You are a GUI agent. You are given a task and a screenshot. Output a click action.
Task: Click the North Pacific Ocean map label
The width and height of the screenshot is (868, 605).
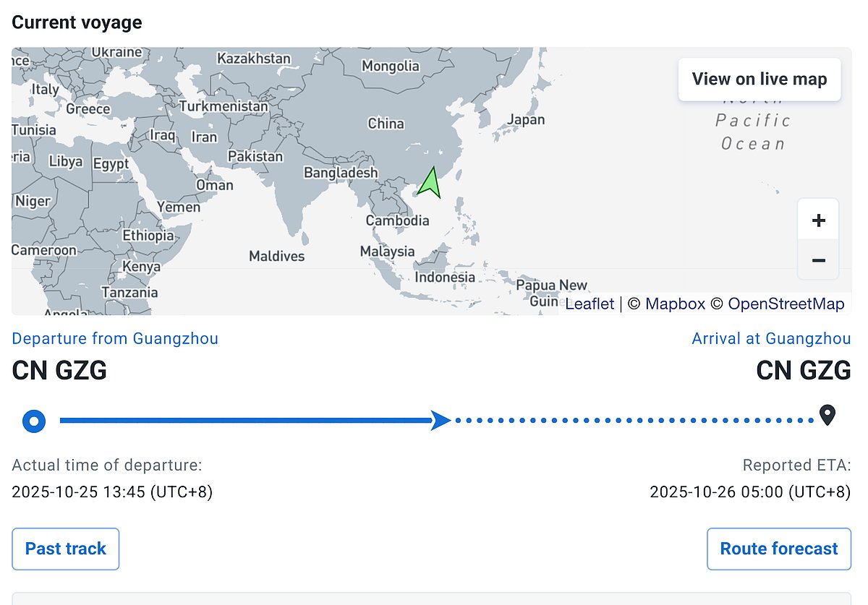pos(752,121)
